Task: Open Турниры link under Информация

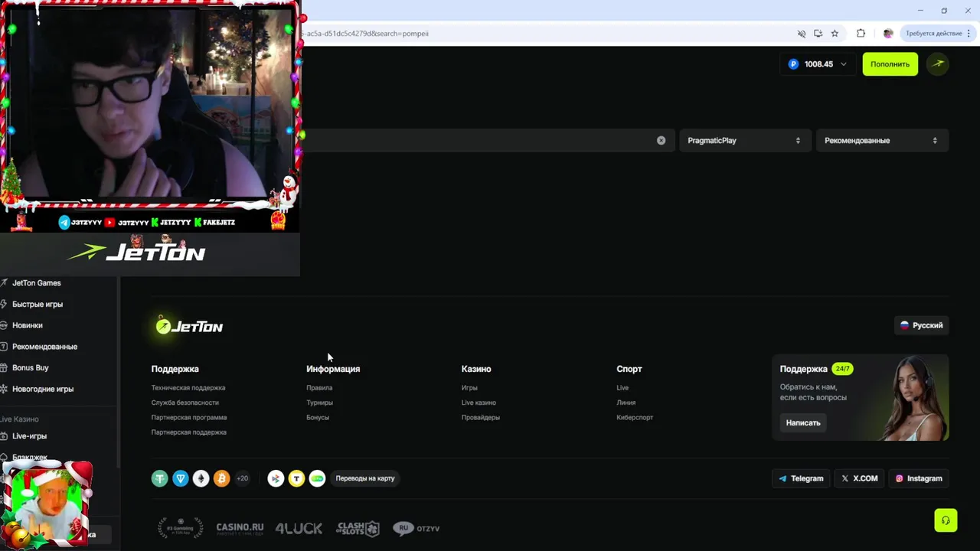Action: coord(319,403)
